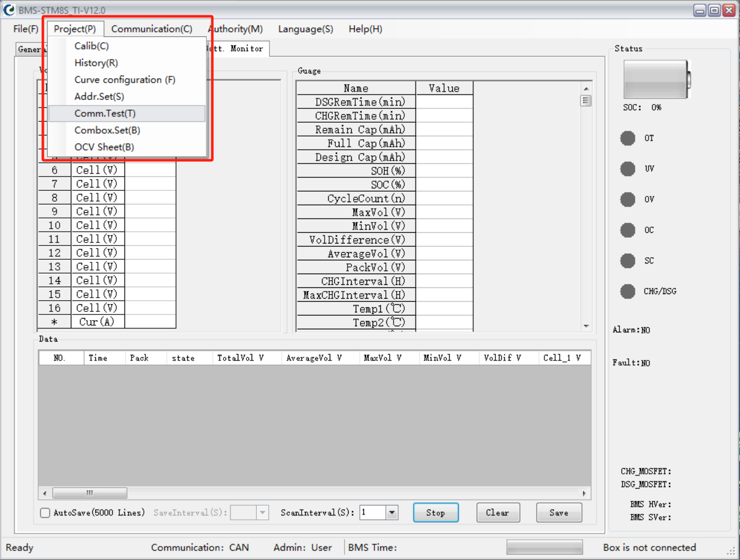The image size is (740, 560).
Task: Open the SaveInterval dropdown list
Action: [x=262, y=513]
